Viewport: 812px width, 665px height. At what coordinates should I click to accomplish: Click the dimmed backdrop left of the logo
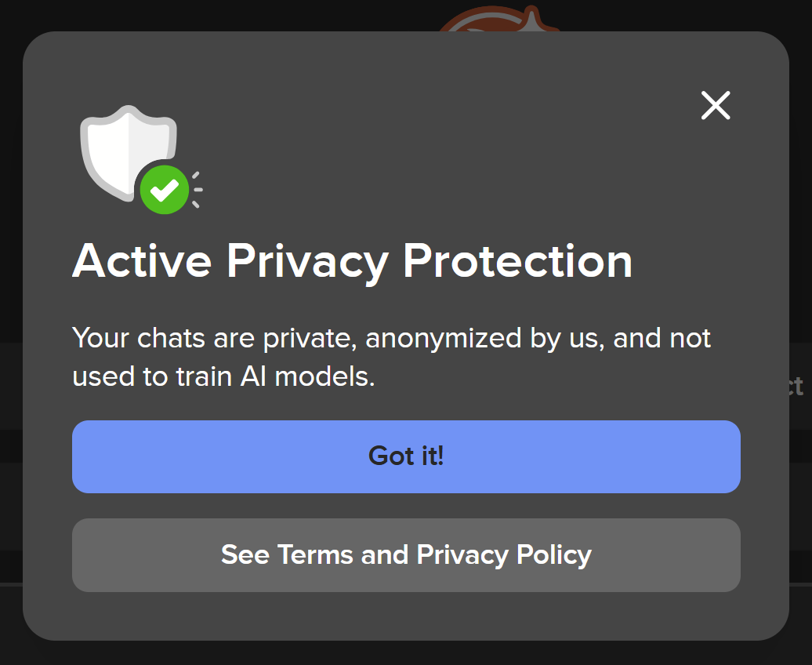pos(235,14)
